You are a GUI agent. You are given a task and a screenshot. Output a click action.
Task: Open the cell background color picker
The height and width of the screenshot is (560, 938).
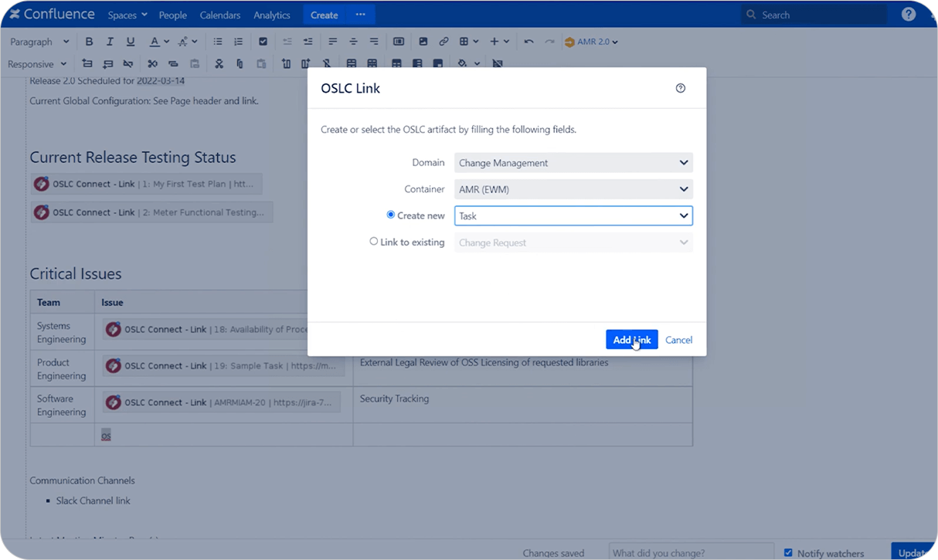(x=462, y=63)
